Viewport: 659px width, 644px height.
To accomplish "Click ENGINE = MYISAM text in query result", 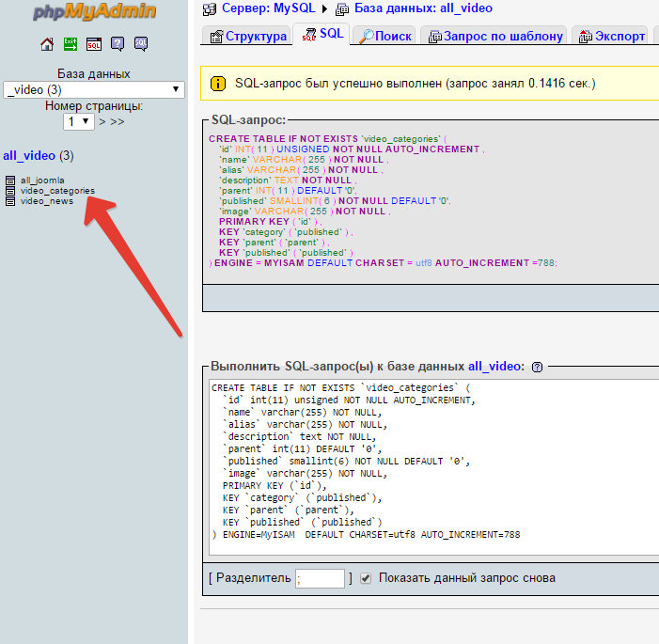I will 259,262.
